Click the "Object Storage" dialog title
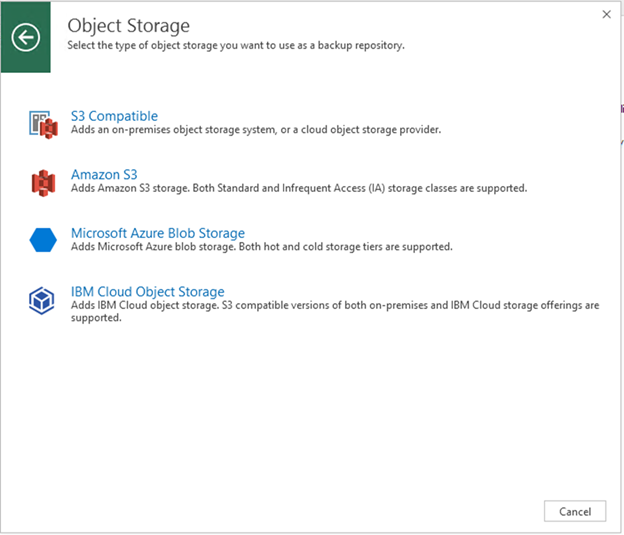Image resolution: width=624 pixels, height=535 pixels. [128, 25]
